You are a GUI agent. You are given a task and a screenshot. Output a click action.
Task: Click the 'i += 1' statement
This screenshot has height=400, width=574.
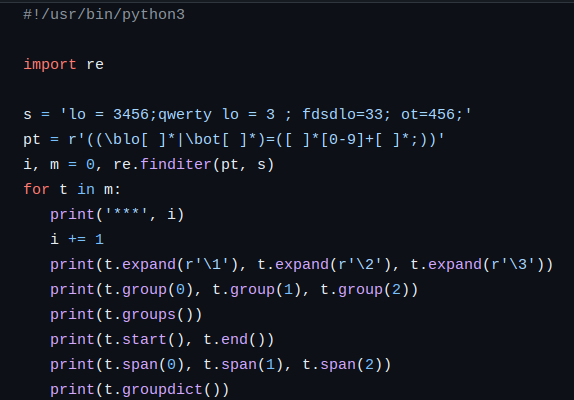(77, 240)
